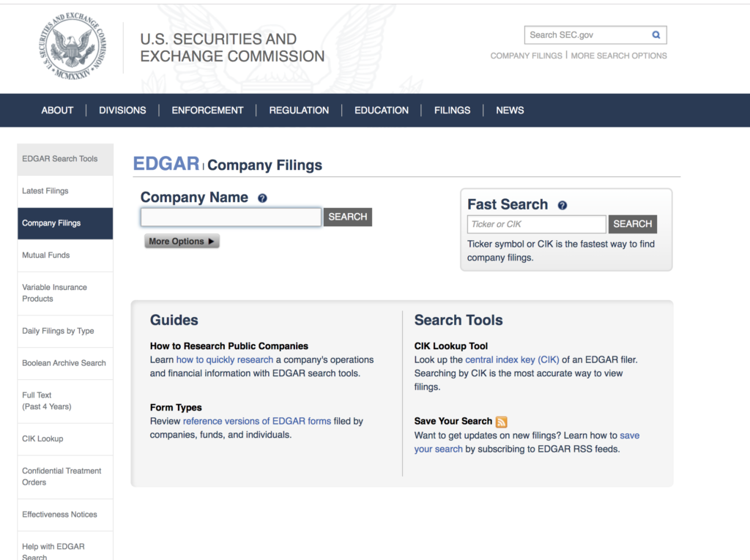Open Effectiveness Notices sidebar item
The height and width of the screenshot is (560, 750).
(x=65, y=515)
